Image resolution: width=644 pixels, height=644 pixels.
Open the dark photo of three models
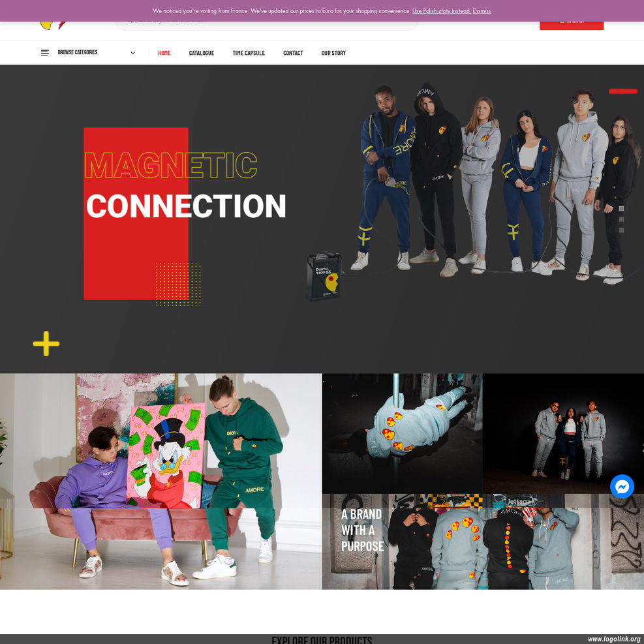pyautogui.click(x=563, y=433)
